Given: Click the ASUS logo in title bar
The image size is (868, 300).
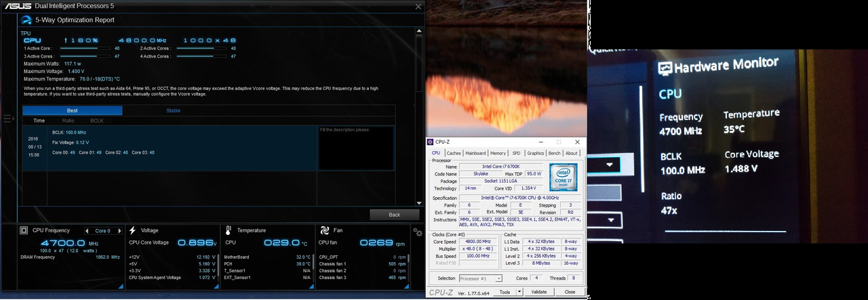Looking at the screenshot, I should (18, 6).
